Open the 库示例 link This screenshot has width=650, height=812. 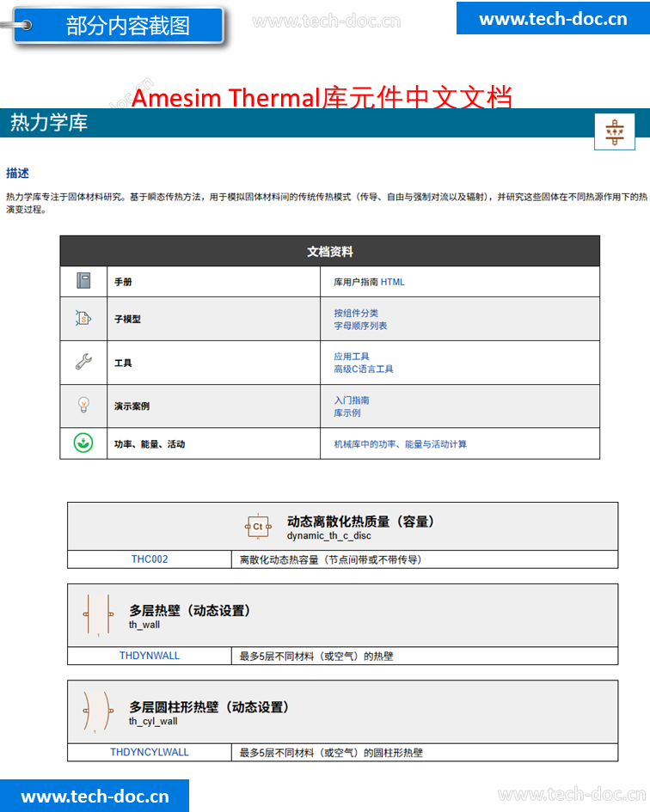point(346,412)
